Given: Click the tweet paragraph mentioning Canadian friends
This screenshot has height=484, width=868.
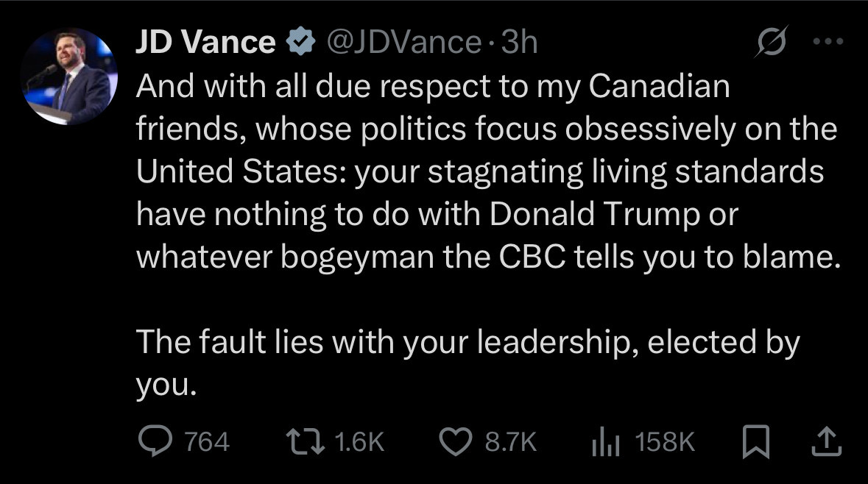Looking at the screenshot, I should [486, 171].
